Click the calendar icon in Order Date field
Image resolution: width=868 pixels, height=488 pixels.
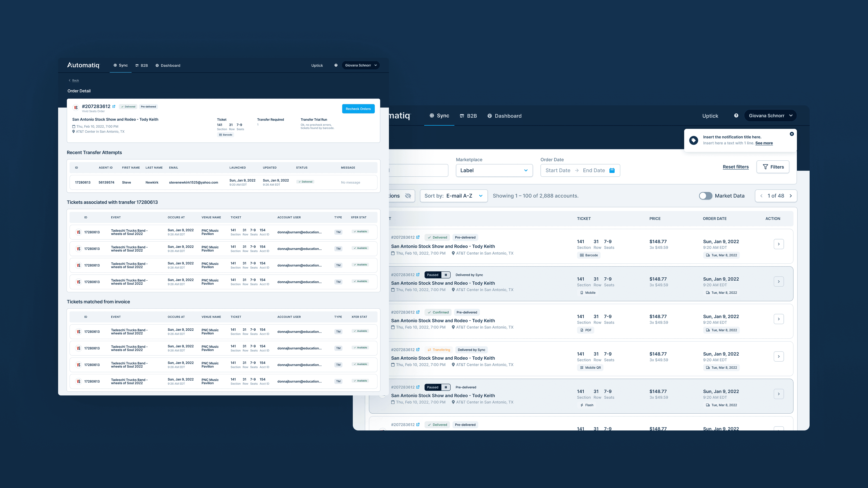612,170
